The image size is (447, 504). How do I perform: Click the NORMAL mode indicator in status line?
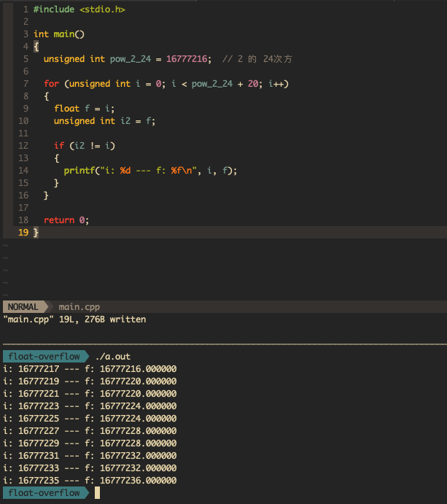(x=23, y=307)
